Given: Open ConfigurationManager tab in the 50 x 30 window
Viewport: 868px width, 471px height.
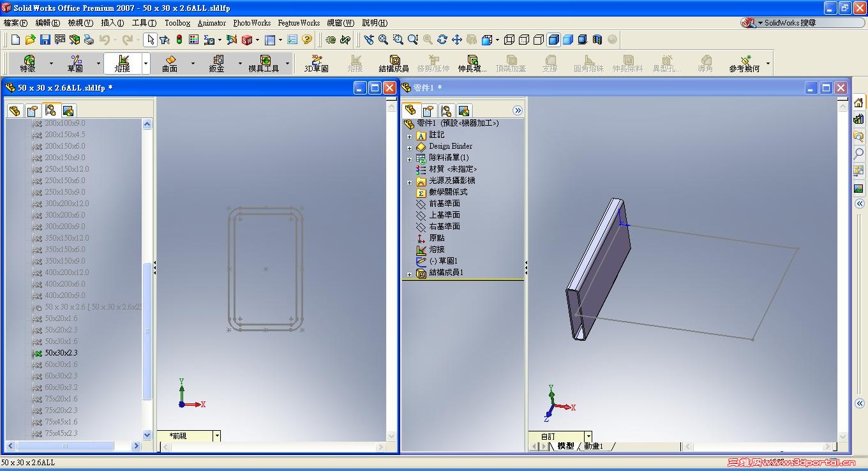Looking at the screenshot, I should click(50, 110).
